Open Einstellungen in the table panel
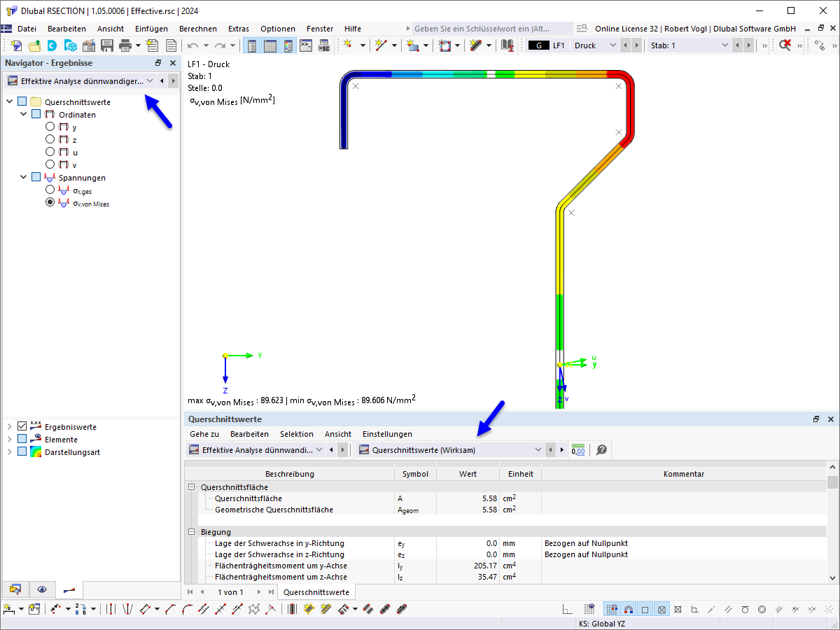Screen dimensions: 840x630 (387, 434)
